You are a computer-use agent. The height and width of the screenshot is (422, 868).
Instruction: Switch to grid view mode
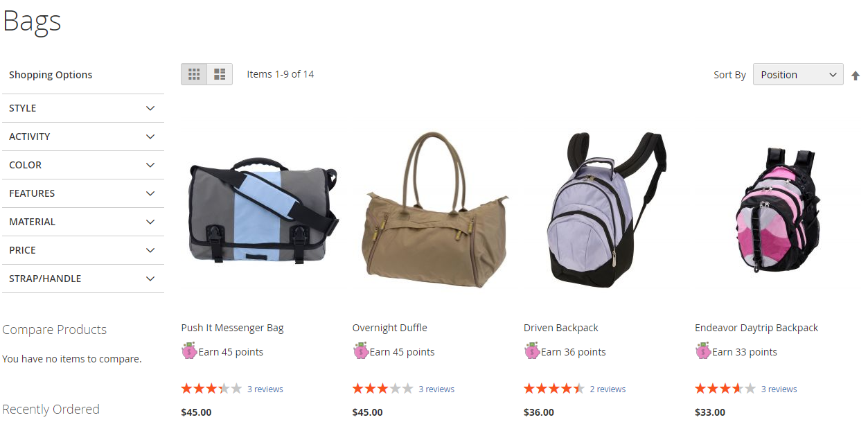(194, 74)
